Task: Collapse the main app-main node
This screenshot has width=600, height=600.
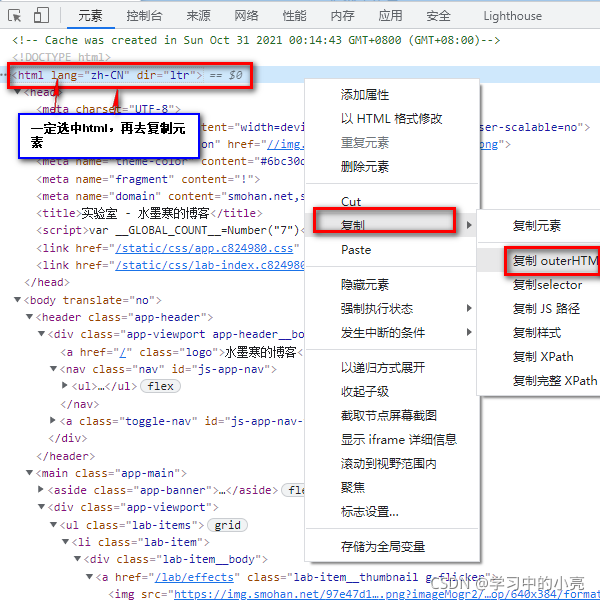Action: (29, 473)
